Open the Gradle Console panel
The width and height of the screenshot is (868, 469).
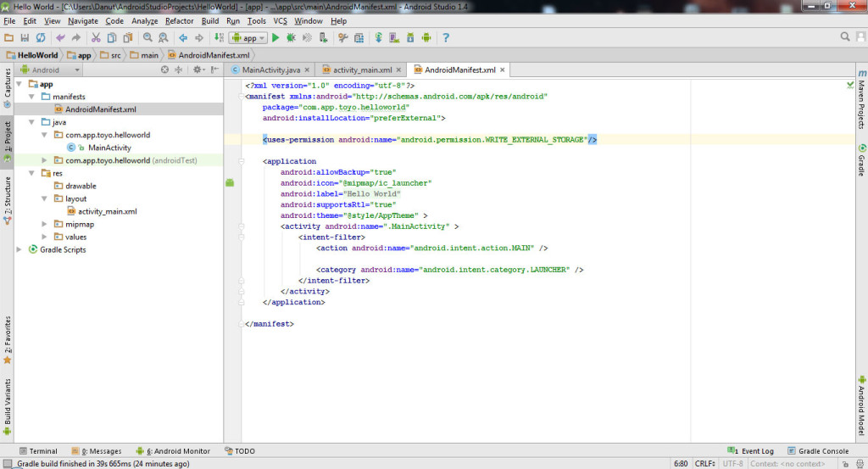(x=818, y=451)
